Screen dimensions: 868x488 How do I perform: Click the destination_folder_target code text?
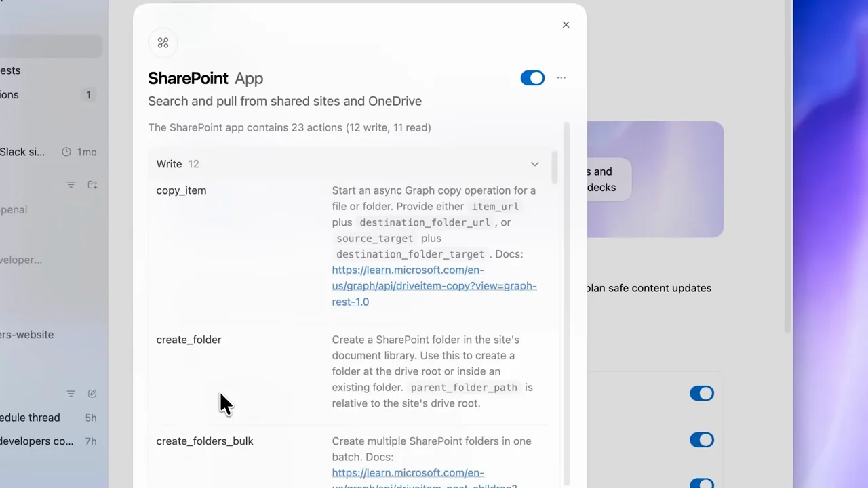tap(410, 254)
